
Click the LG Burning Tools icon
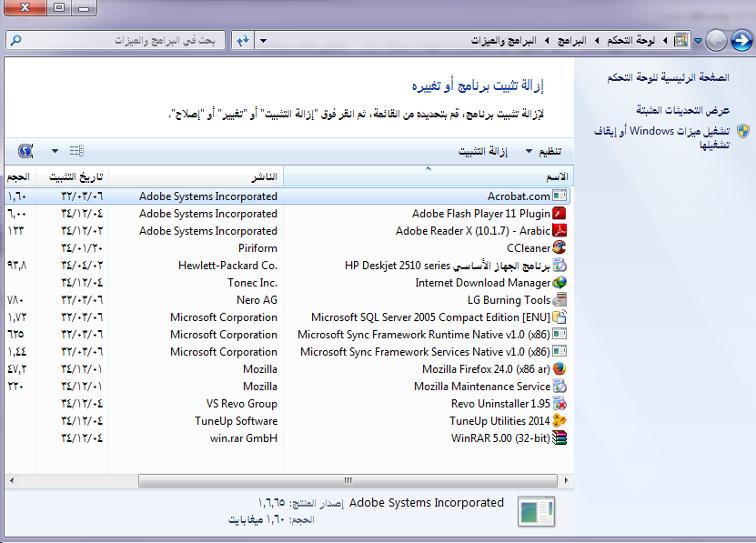pyautogui.click(x=559, y=300)
